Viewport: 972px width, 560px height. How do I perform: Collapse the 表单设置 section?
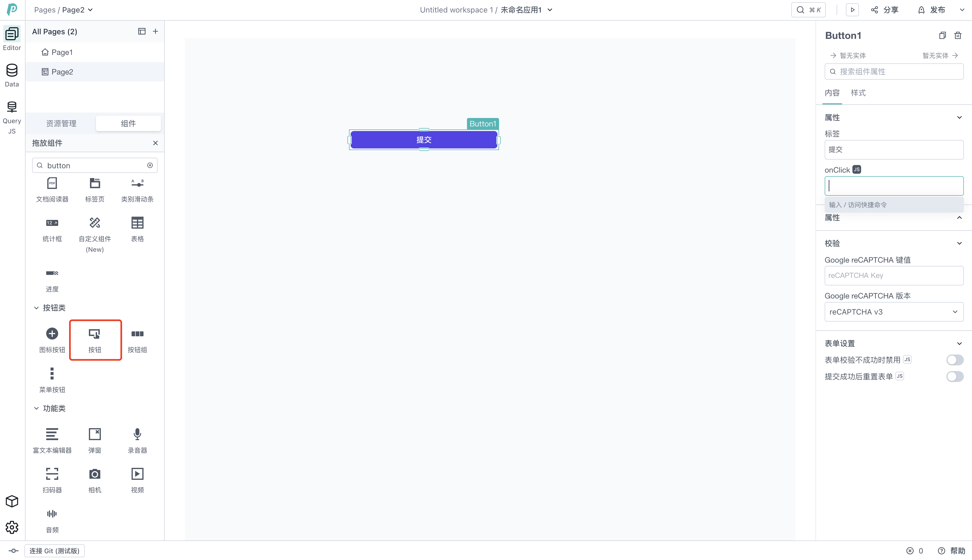tap(959, 343)
